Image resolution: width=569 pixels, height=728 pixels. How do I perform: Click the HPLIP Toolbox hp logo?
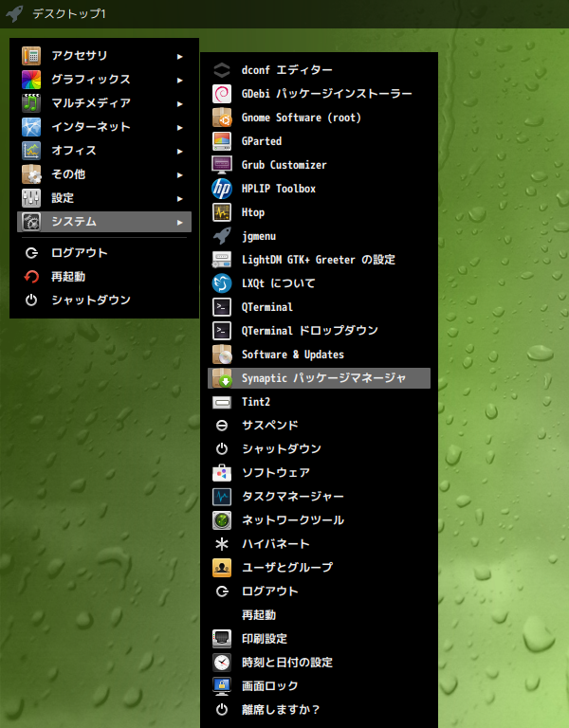(222, 189)
